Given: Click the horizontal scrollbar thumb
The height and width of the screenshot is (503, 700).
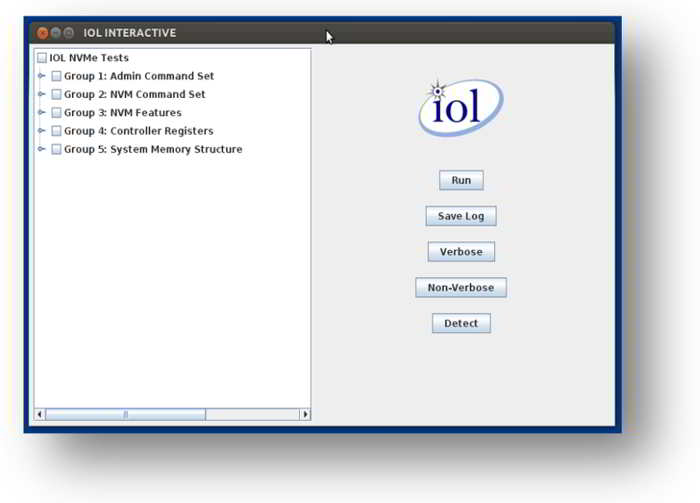Looking at the screenshot, I should tap(125, 414).
